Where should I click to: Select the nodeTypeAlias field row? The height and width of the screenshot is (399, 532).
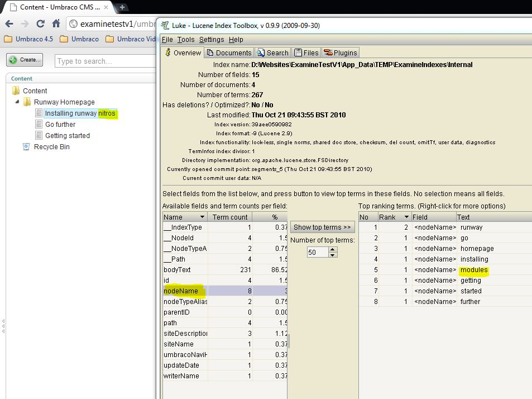(225, 302)
